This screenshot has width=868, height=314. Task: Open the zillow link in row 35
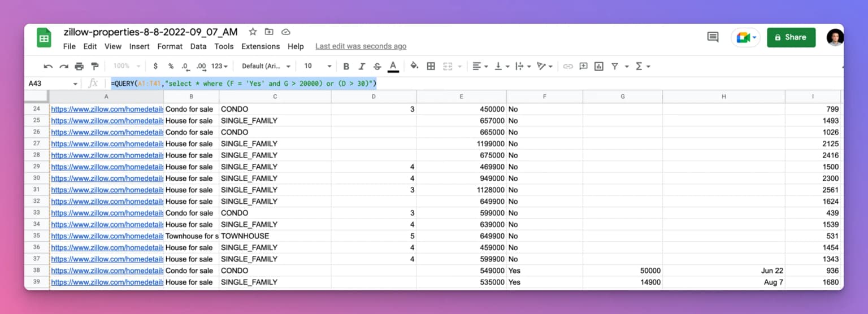pos(107,236)
